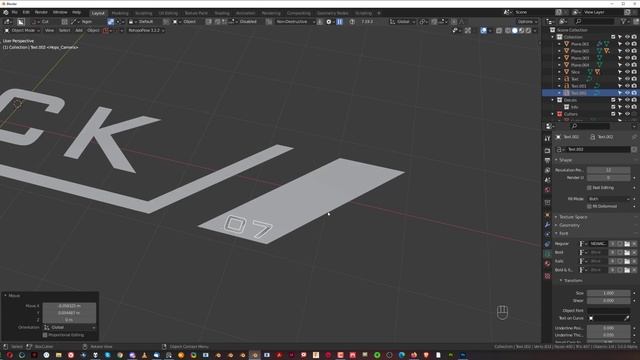Toggle selectability arrow for Text.001
This screenshot has width=640, height=360.
click(620, 86)
